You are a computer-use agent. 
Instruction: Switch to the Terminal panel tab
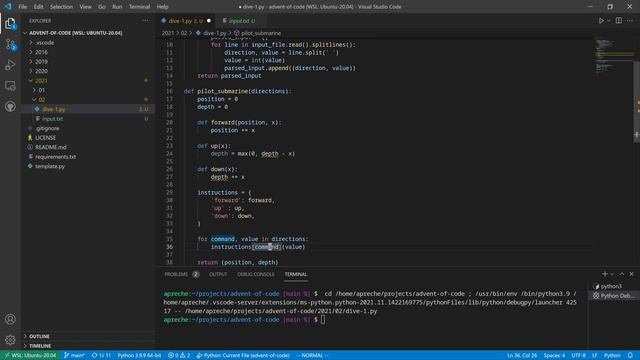[x=296, y=274]
